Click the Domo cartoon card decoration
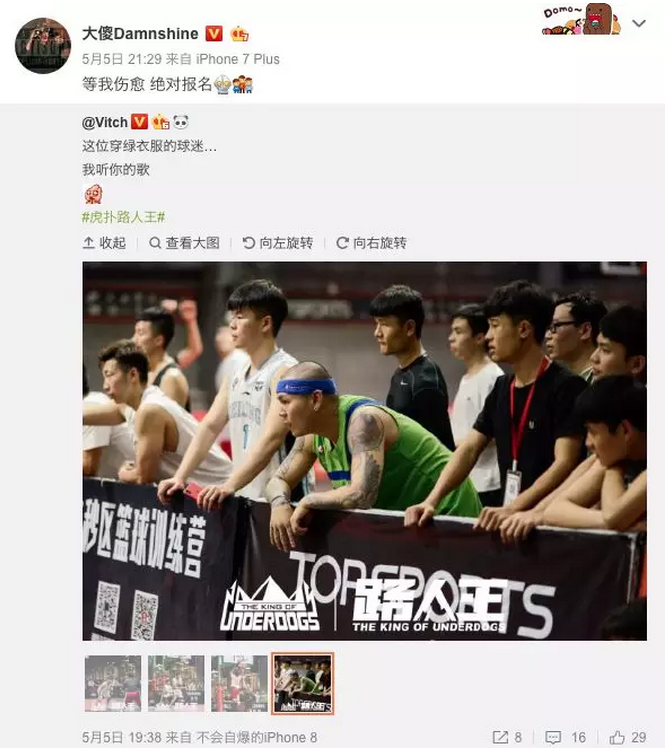The height and width of the screenshot is (756, 670). [582, 19]
